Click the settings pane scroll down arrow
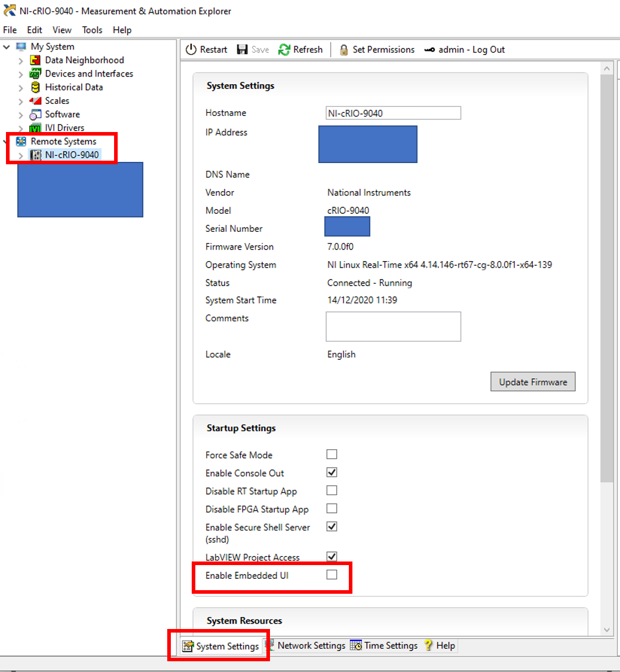620x672 pixels. (607, 630)
